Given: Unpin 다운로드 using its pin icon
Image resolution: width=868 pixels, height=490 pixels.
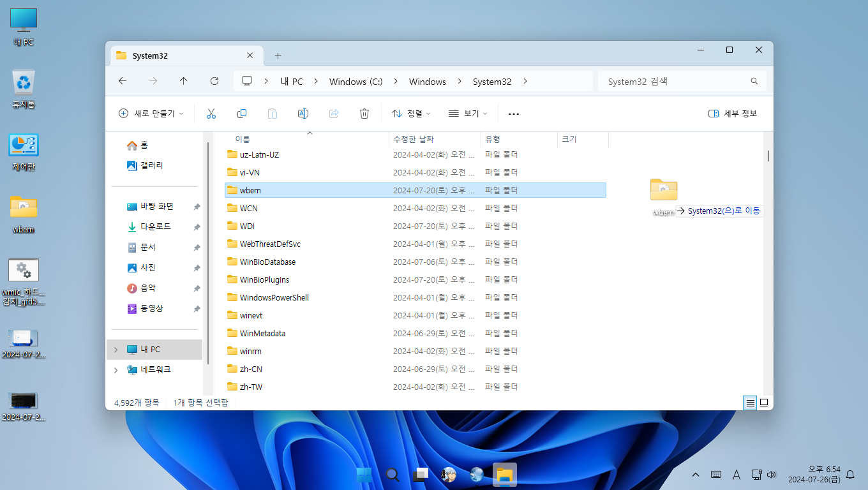Looking at the screenshot, I should pos(197,227).
